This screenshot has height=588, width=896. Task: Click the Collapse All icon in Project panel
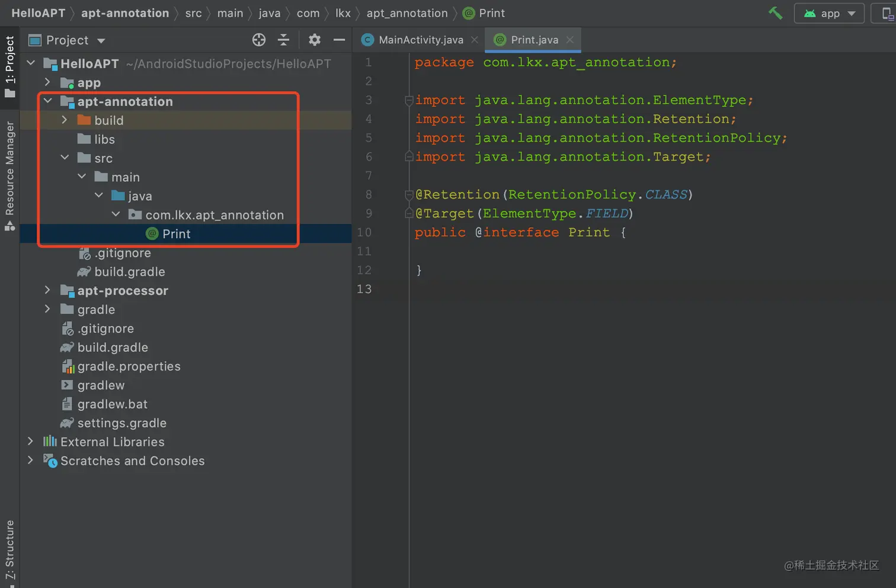pos(283,40)
